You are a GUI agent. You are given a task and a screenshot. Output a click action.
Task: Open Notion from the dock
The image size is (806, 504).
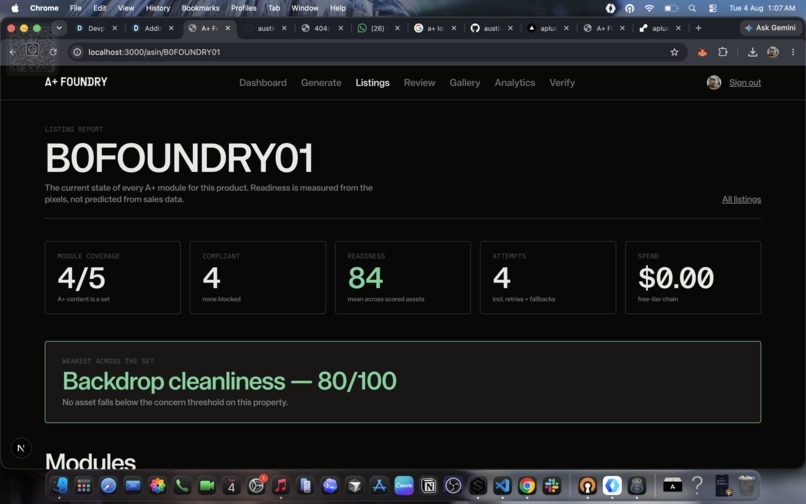428,485
